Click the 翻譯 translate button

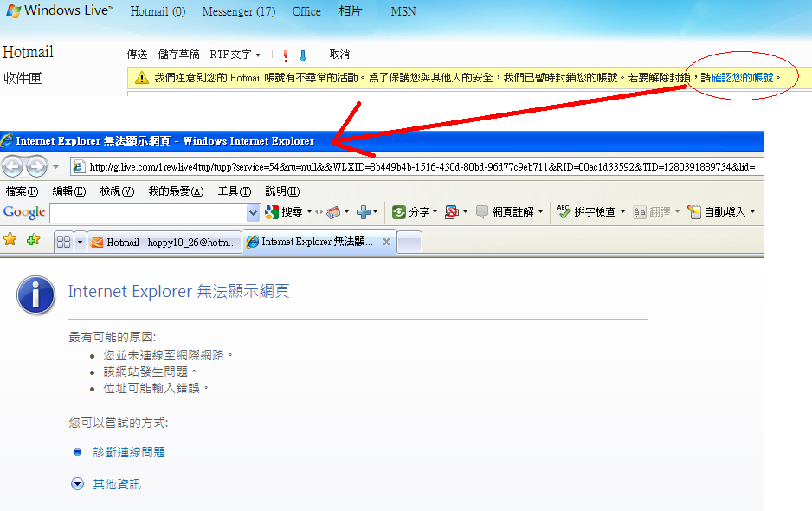[652, 212]
